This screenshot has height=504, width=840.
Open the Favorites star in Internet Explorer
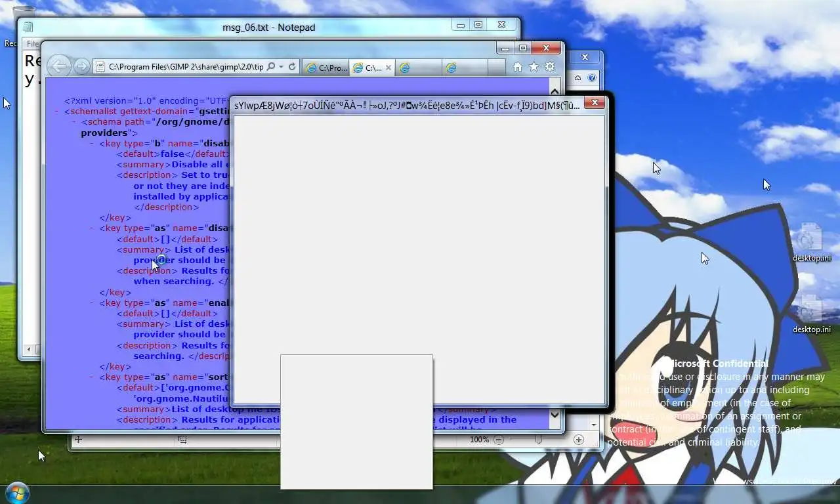coord(534,67)
